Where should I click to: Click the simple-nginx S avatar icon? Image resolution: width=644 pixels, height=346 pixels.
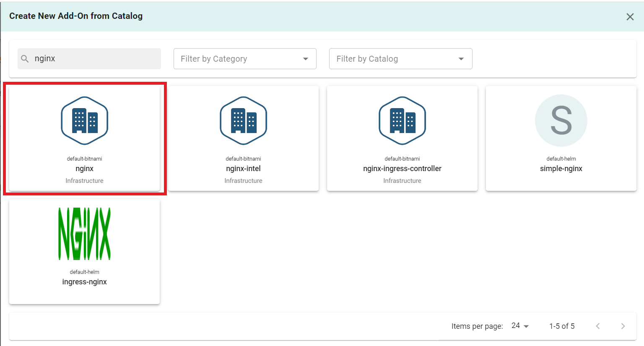coord(561,121)
